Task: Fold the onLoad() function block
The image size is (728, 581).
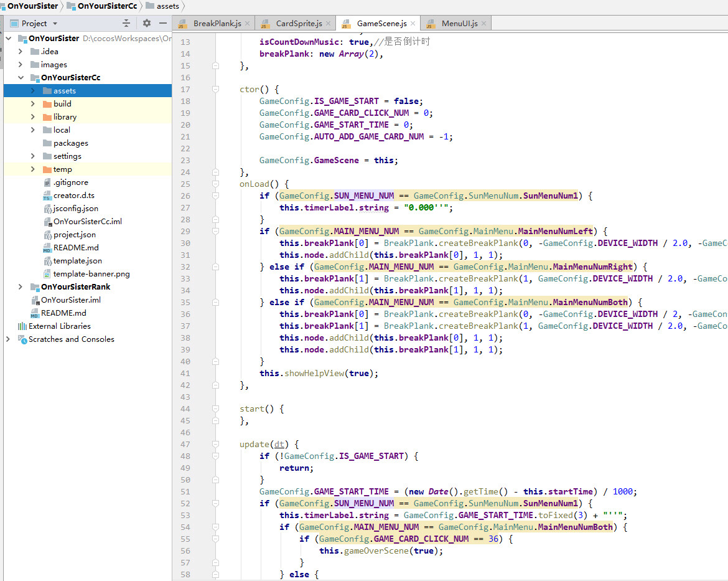Action: pyautogui.click(x=216, y=184)
